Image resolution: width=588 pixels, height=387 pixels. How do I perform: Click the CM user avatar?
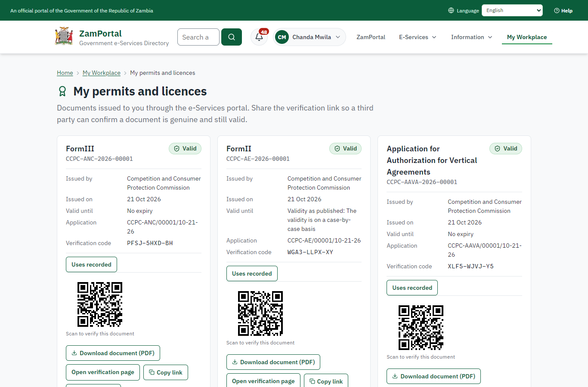(282, 37)
